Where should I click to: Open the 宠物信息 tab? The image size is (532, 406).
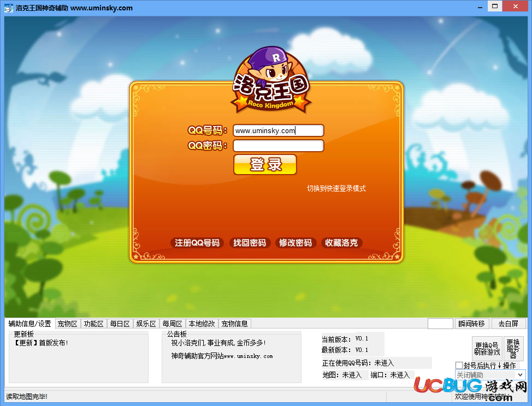point(234,324)
